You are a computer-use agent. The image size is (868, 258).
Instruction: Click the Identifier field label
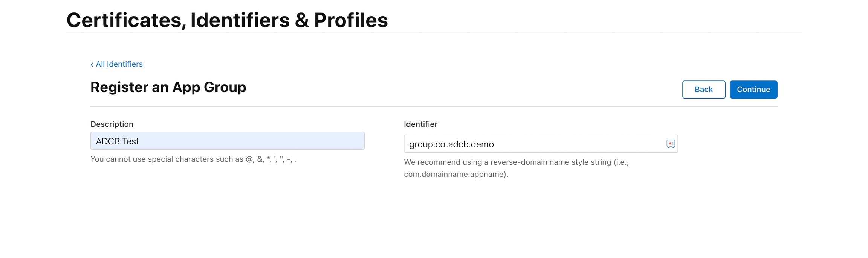[420, 124]
